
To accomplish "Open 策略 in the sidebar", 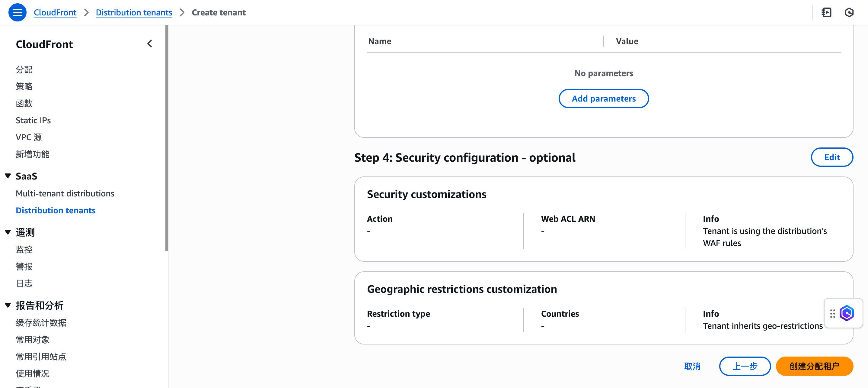I will tap(24, 86).
